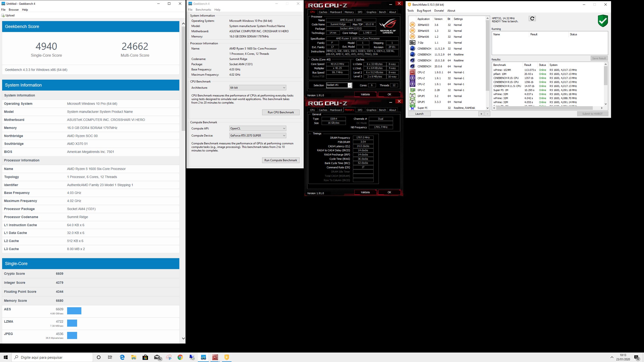Click the Application column header

[423, 19]
